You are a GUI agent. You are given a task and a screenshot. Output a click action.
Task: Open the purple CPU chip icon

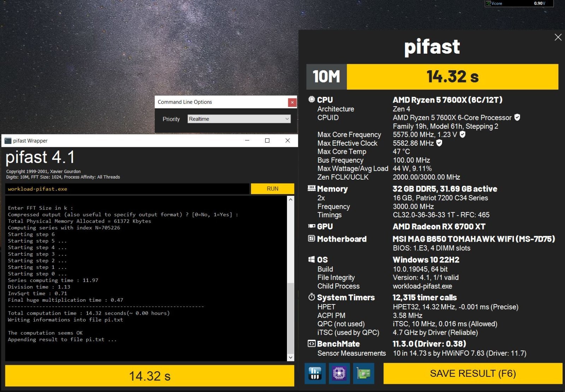[339, 373]
